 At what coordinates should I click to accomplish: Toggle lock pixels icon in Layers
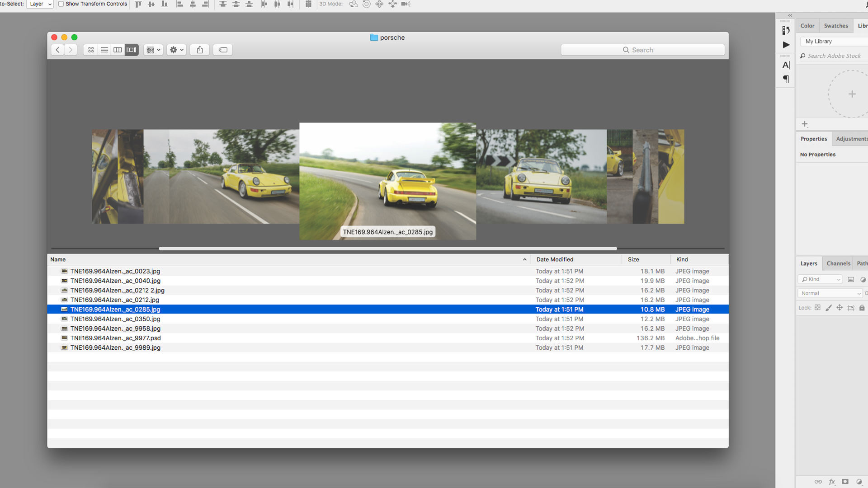(x=829, y=307)
